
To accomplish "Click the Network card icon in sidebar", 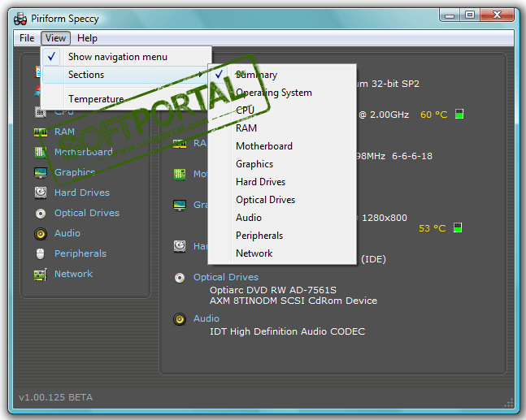I will (40, 274).
